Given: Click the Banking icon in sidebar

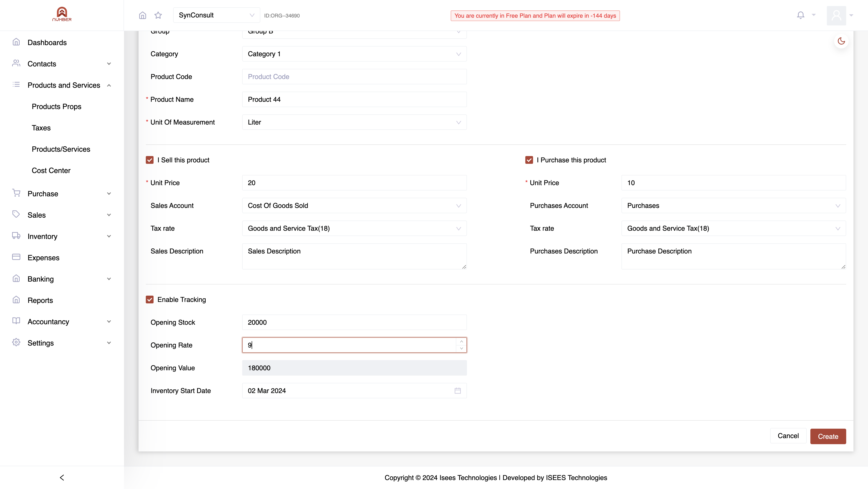Looking at the screenshot, I should tap(16, 278).
